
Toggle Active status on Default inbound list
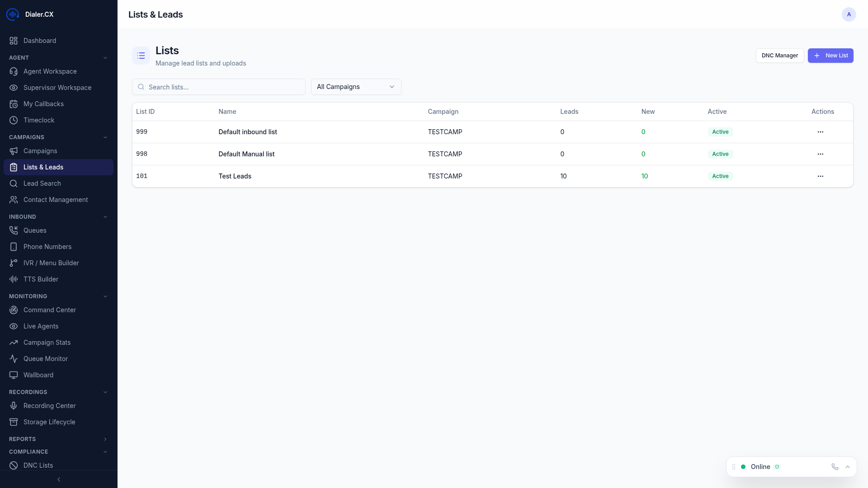coord(720,131)
